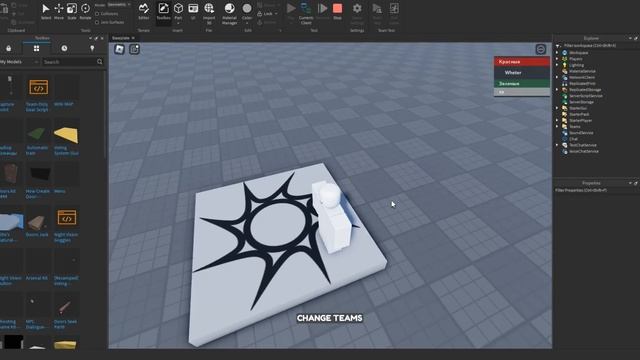The height and width of the screenshot is (360, 640).
Task: Click the round minus button in viewport
Action: 540,49
